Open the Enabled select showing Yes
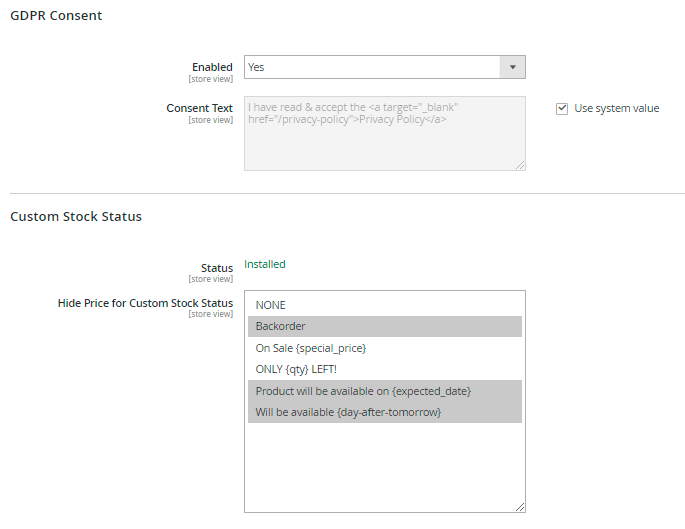The height and width of the screenshot is (529, 685). [x=372, y=67]
